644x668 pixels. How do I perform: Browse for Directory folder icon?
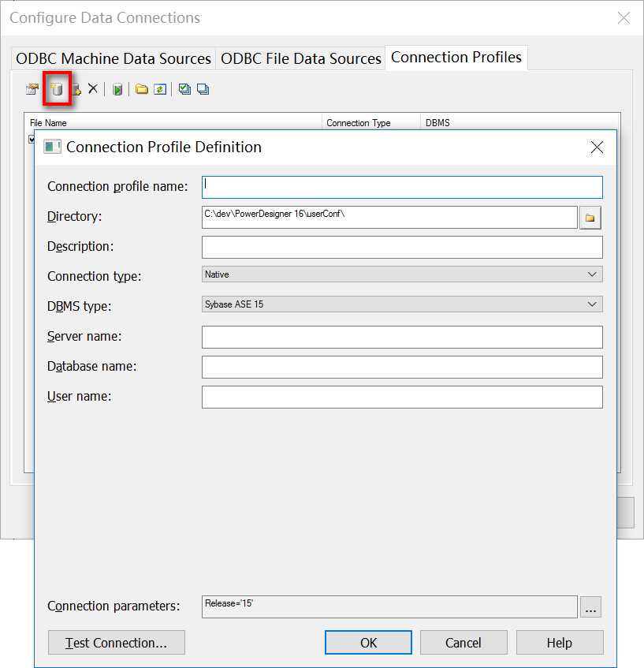590,218
